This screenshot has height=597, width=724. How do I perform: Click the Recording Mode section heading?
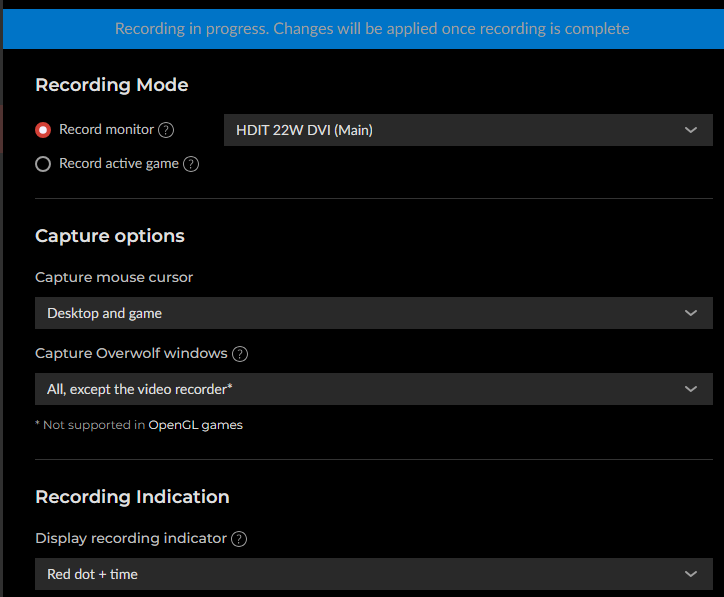112,85
